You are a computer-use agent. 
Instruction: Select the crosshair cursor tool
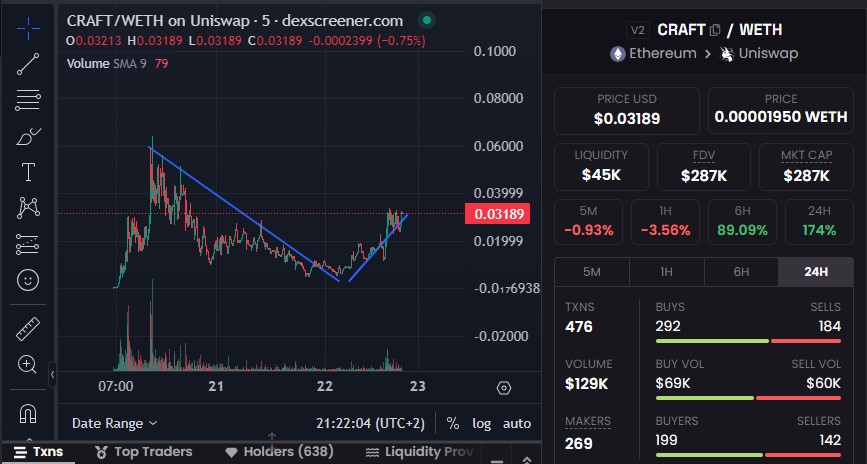click(x=28, y=28)
